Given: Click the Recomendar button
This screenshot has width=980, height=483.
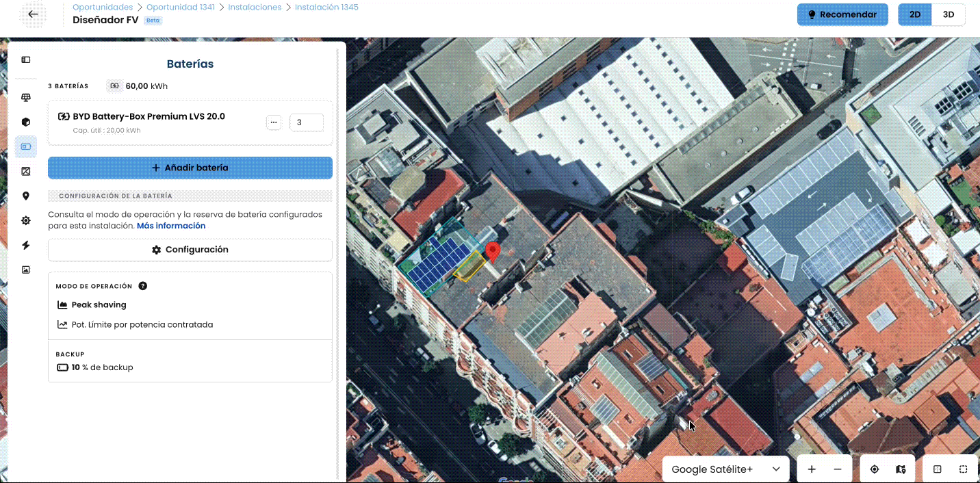Looking at the screenshot, I should pyautogui.click(x=842, y=14).
